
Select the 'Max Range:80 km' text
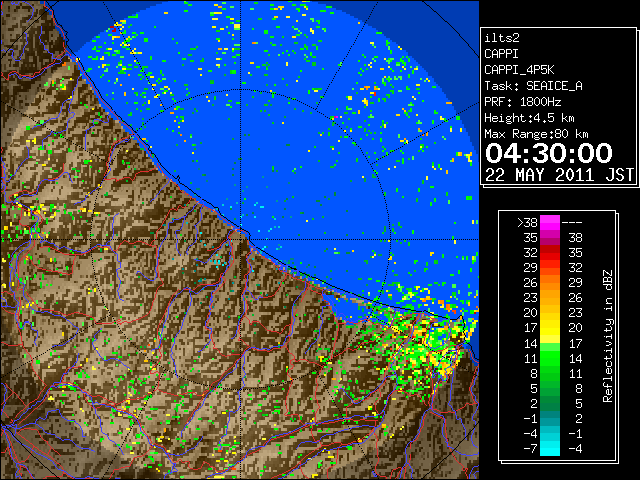tap(536, 134)
